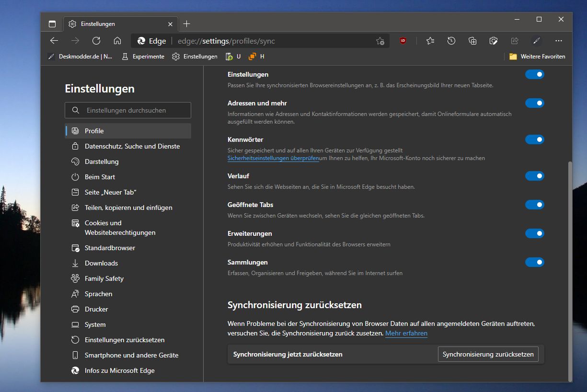
Task: Open the Experimente bookmark
Action: tap(143, 57)
